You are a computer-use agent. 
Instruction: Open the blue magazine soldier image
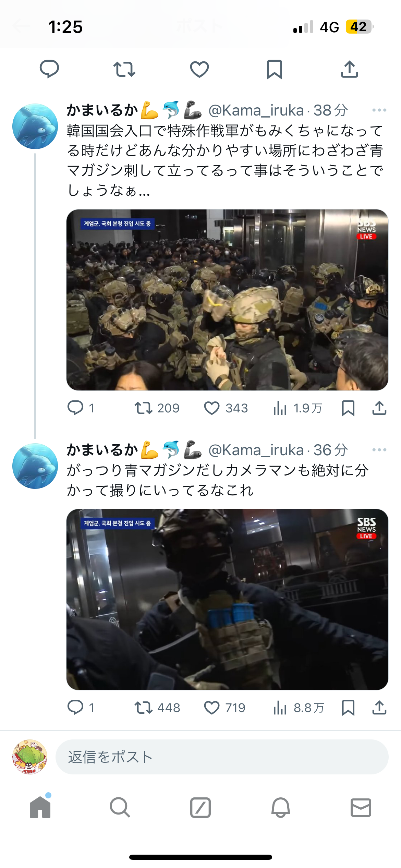coord(227,600)
